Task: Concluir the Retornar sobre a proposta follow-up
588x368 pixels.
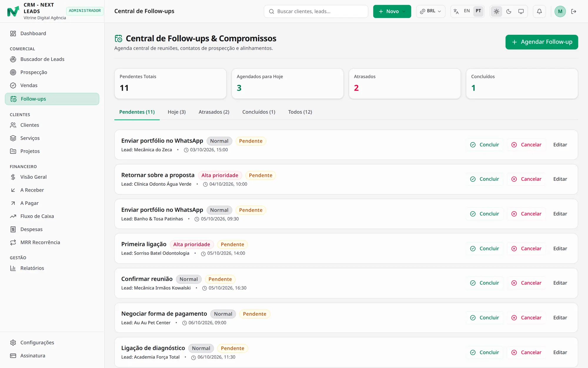Action: (x=485, y=179)
